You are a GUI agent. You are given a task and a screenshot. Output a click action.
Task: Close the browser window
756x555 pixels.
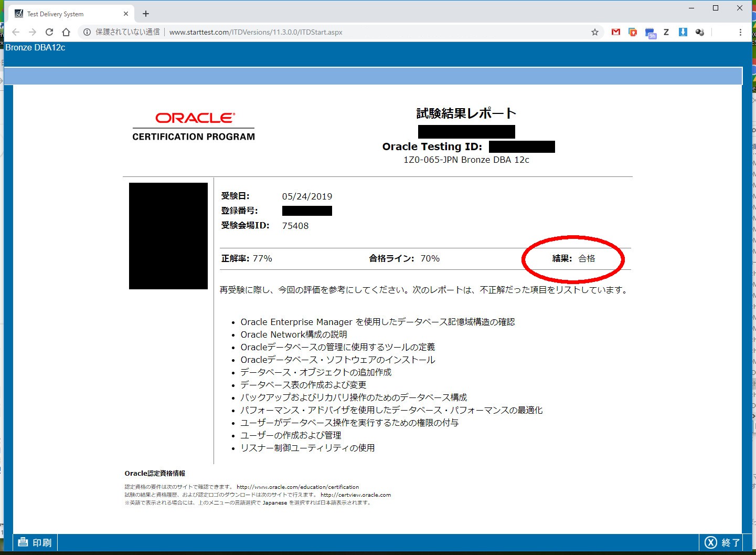740,8
